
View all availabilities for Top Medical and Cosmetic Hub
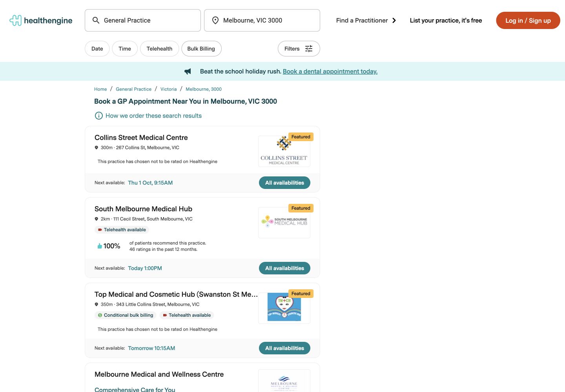pyautogui.click(x=284, y=348)
